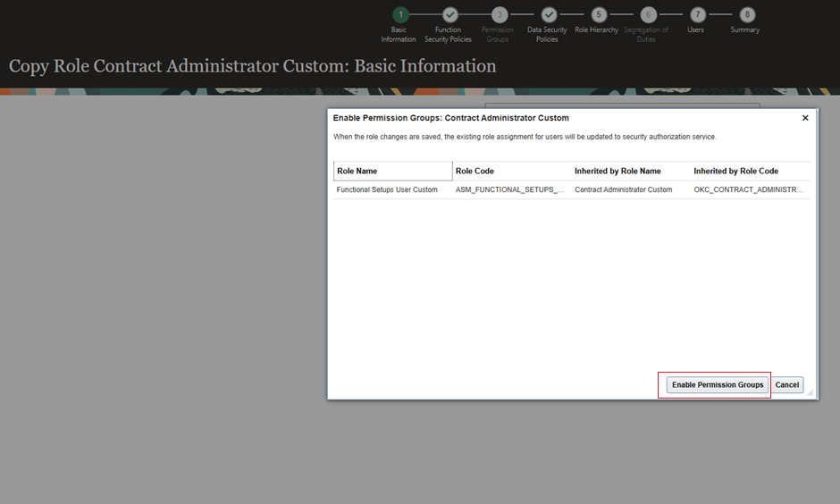Click the OKC_CONTRACT_ADMINISTR role code cell
This screenshot has width=840, height=504.
tap(750, 189)
